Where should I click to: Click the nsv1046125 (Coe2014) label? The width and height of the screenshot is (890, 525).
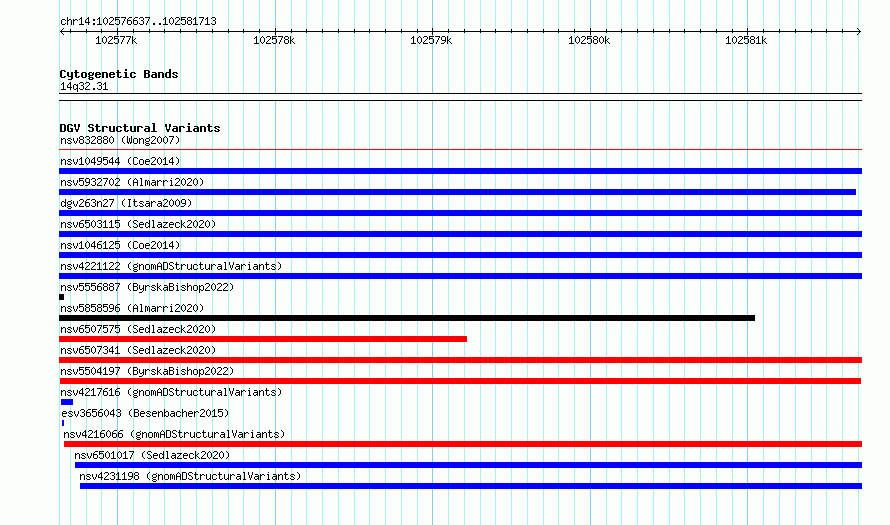[120, 245]
